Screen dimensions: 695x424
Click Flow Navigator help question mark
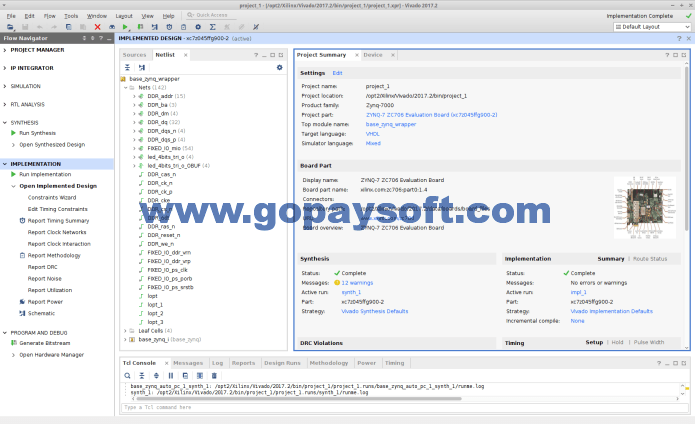[x=101, y=38]
